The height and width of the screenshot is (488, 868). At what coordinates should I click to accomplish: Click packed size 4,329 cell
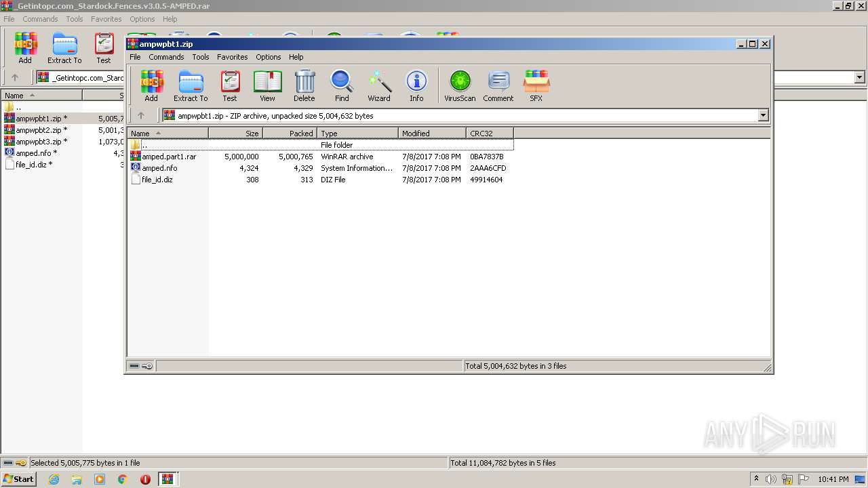tap(303, 168)
